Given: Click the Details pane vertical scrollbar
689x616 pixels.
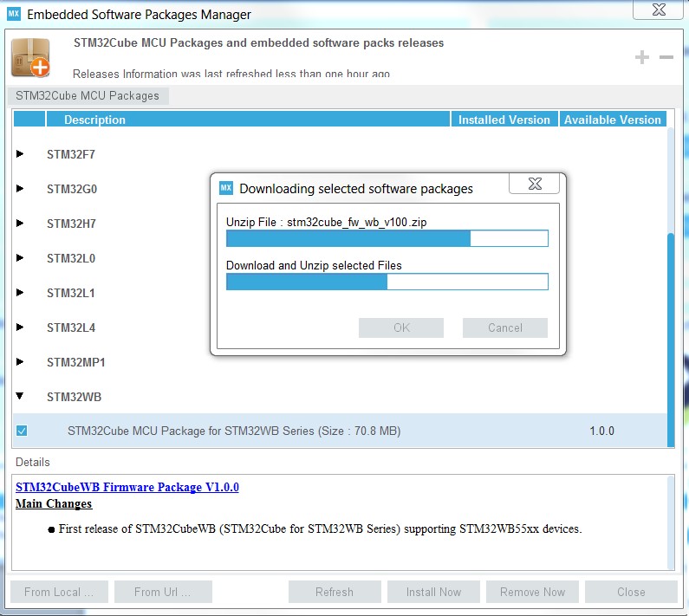Looking at the screenshot, I should [671, 522].
